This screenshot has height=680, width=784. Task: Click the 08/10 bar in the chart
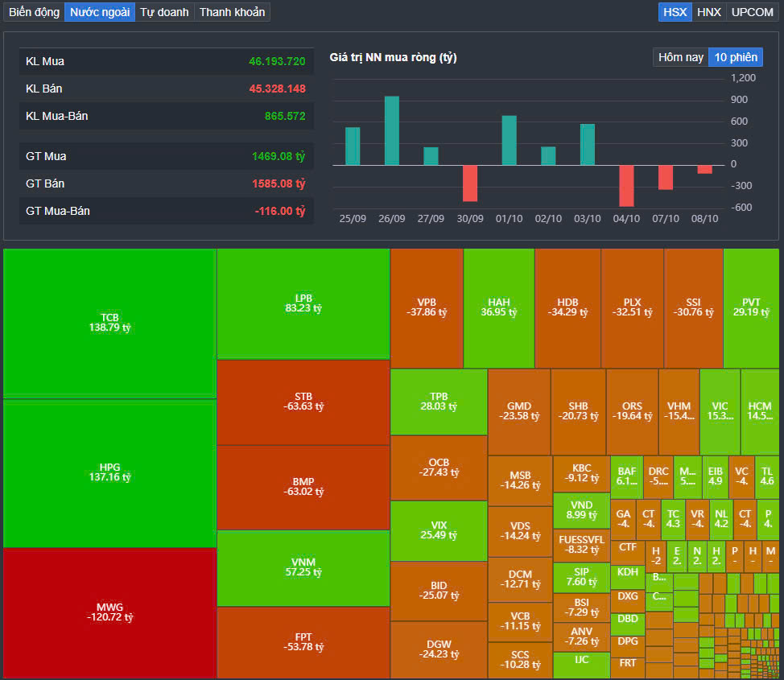[x=704, y=169]
